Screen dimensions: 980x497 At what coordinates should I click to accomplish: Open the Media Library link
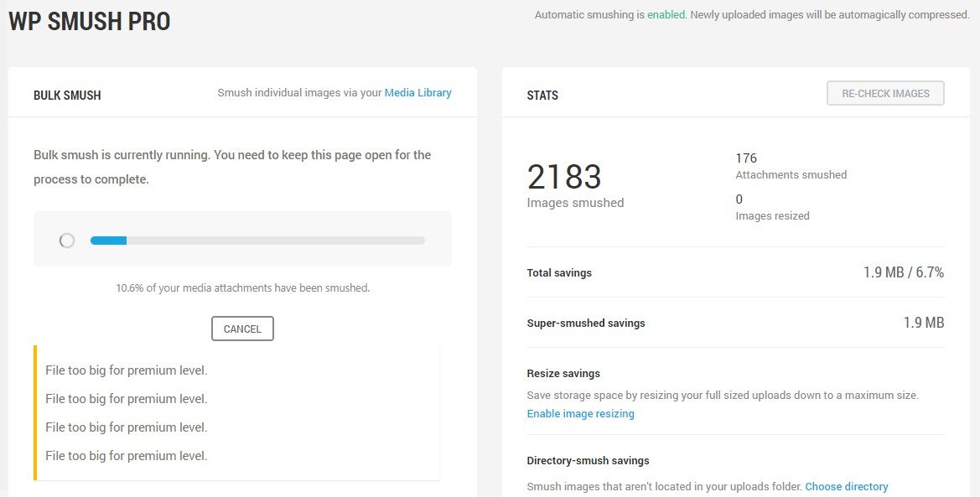[x=417, y=92]
